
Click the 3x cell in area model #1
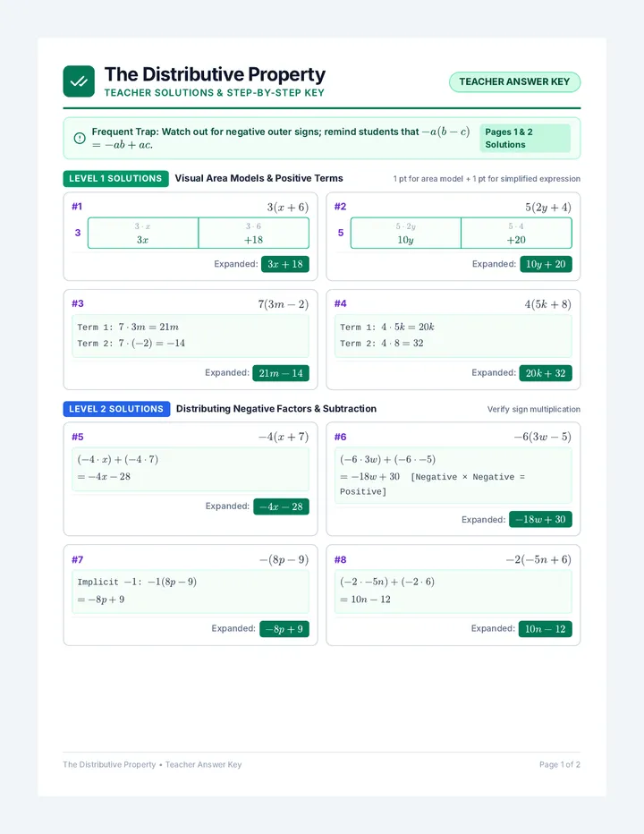(x=143, y=233)
